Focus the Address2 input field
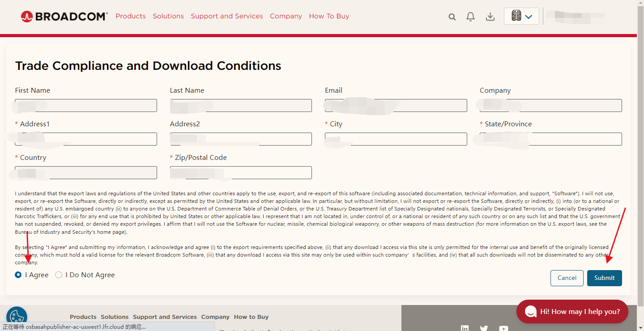644x331 pixels. pyautogui.click(x=241, y=139)
